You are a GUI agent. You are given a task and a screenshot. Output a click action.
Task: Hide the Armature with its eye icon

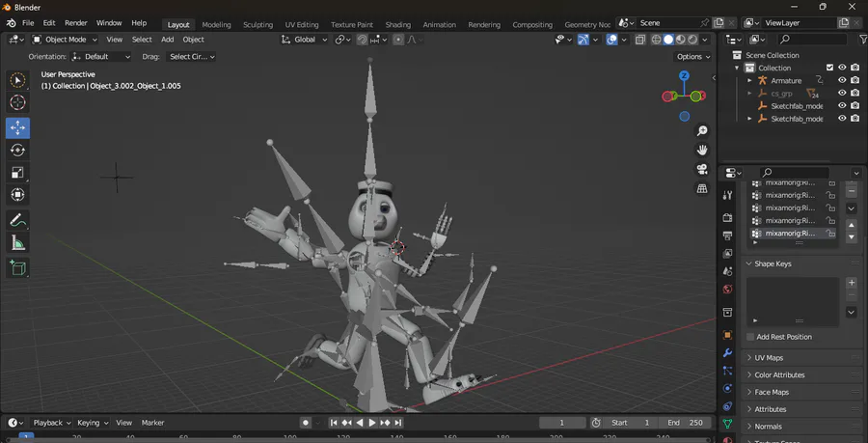(x=842, y=80)
